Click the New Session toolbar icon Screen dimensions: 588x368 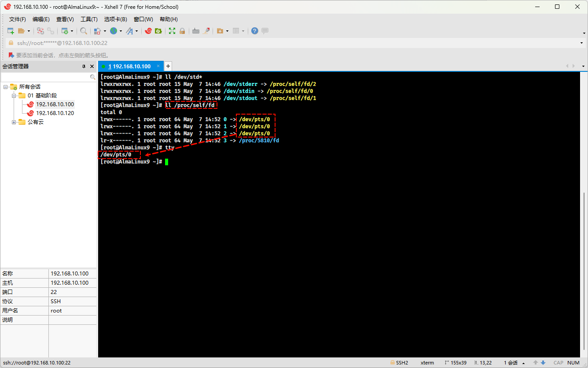11,31
